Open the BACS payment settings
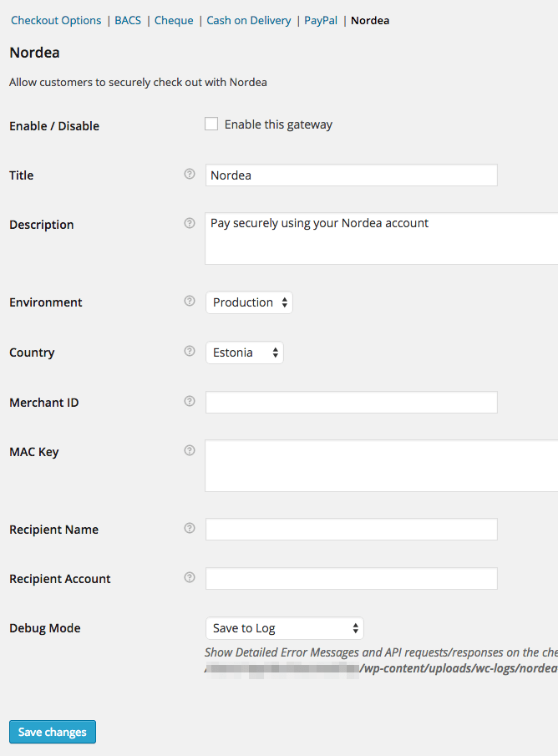Image resolution: width=558 pixels, height=756 pixels. (127, 20)
